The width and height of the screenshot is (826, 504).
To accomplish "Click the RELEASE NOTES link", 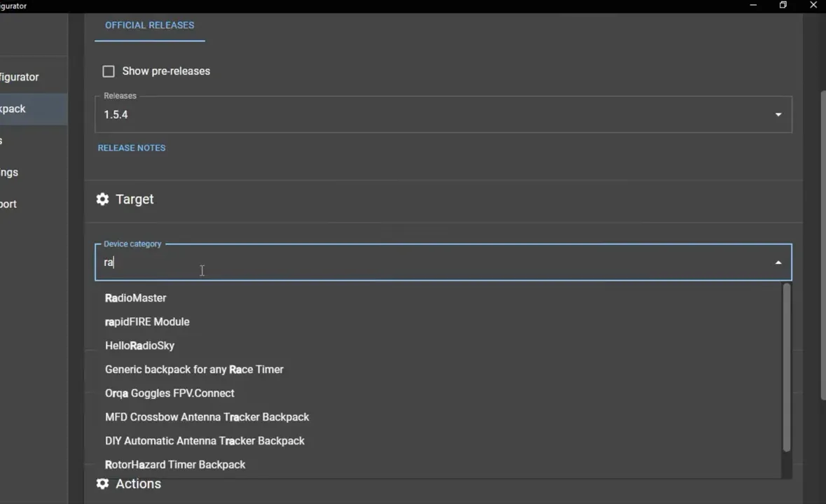I will (131, 148).
